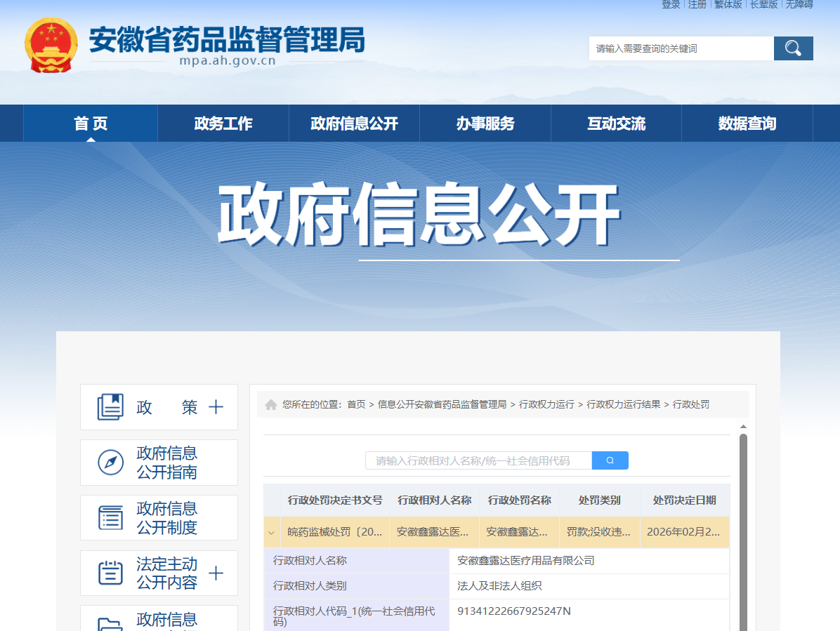Collapse the expanded penalty row chevron
The height and width of the screenshot is (631, 840).
click(x=271, y=533)
